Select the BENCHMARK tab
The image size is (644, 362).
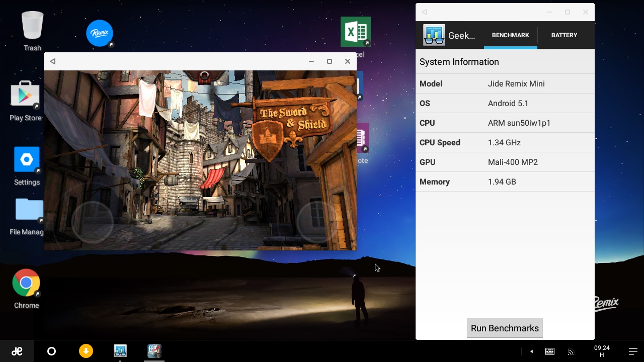(x=510, y=35)
